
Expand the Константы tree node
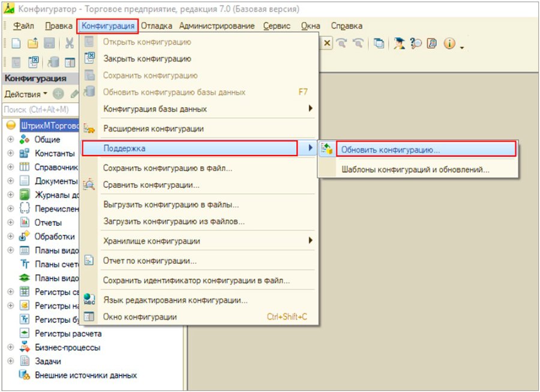[11, 153]
